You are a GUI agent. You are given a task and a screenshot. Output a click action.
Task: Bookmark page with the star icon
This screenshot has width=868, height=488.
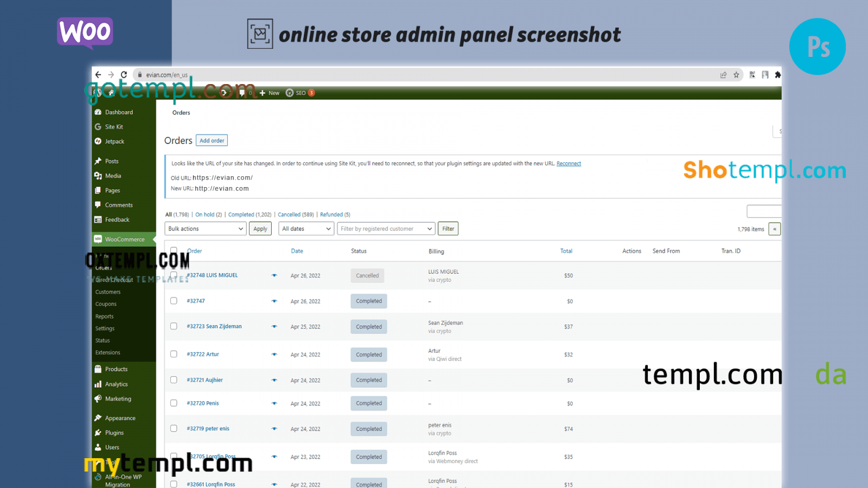tap(736, 75)
